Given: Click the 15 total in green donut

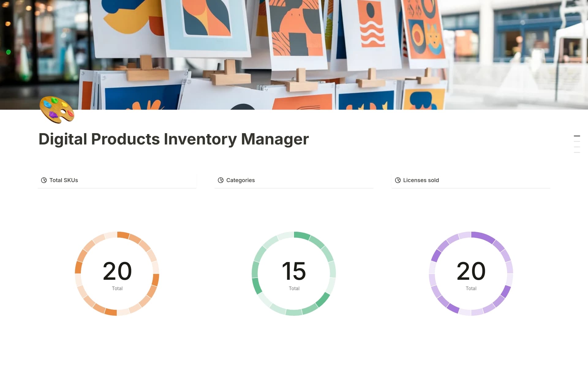Looking at the screenshot, I should point(294,271).
